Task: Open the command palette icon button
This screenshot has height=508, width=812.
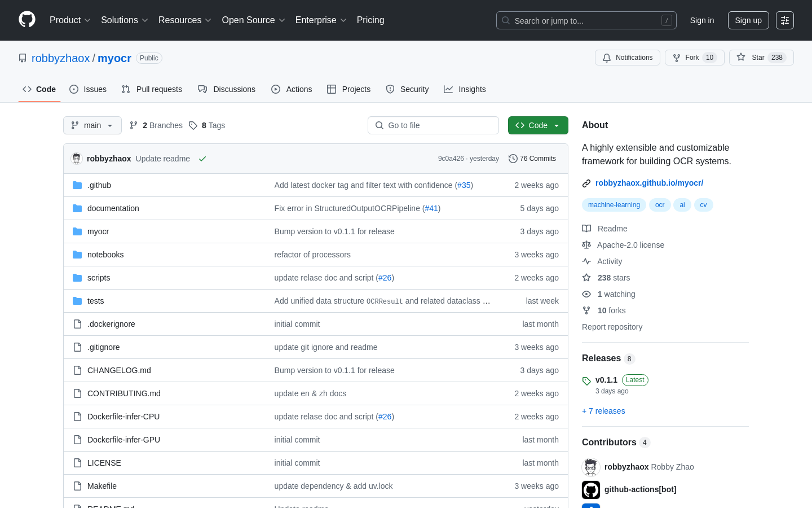Action: click(785, 20)
